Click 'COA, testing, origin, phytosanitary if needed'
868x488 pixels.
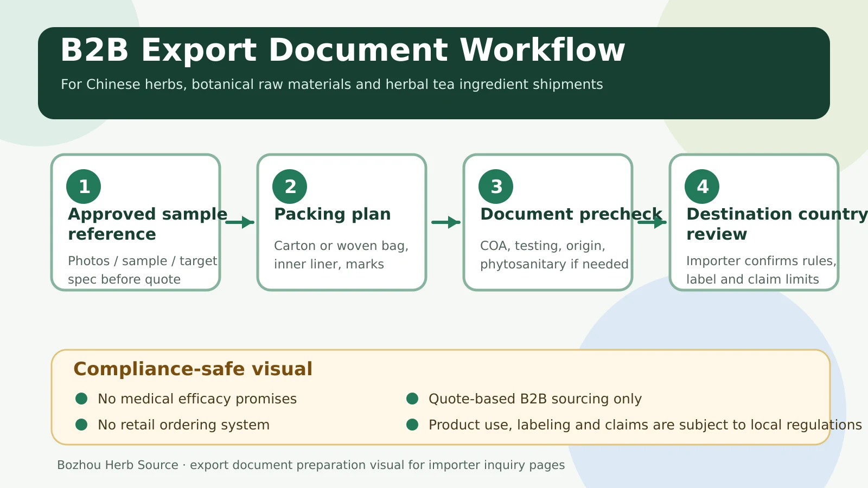click(x=554, y=255)
